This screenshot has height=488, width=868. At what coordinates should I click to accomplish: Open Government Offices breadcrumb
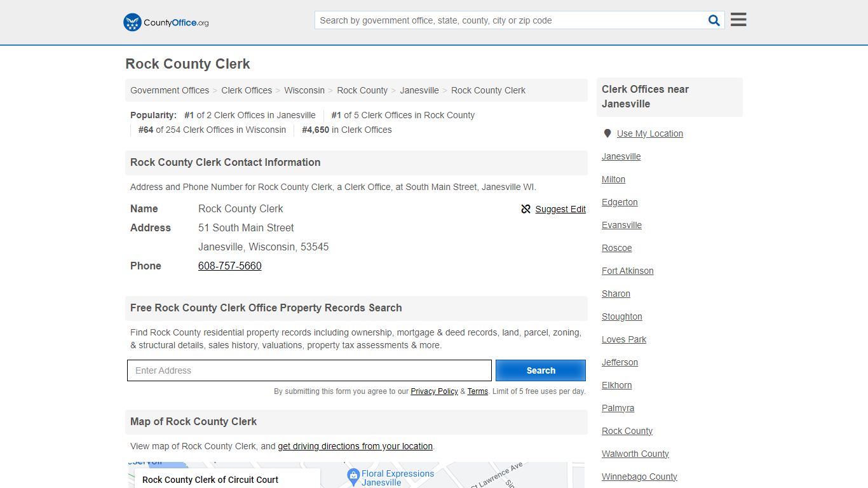[x=170, y=90]
